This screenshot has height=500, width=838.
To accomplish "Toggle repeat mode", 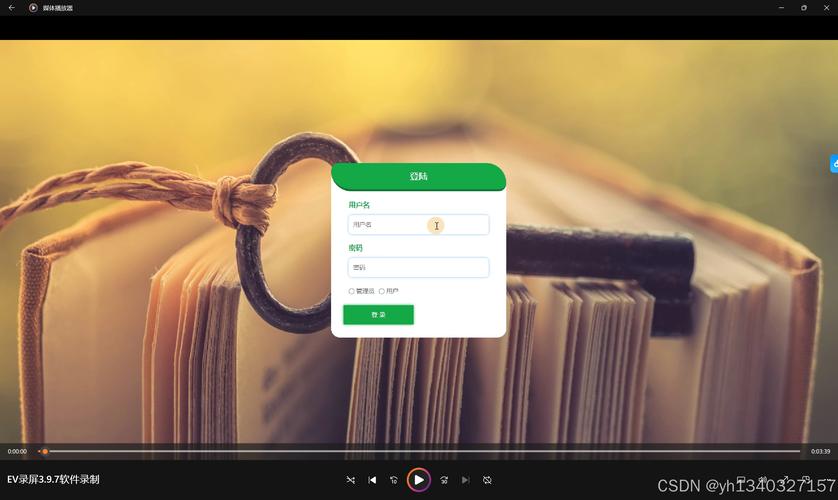I will click(487, 480).
